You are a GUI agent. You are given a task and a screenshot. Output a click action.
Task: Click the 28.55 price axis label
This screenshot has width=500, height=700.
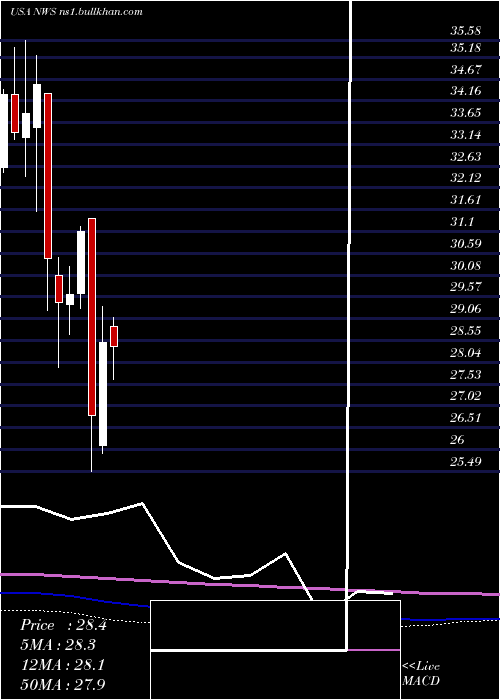[465, 330]
